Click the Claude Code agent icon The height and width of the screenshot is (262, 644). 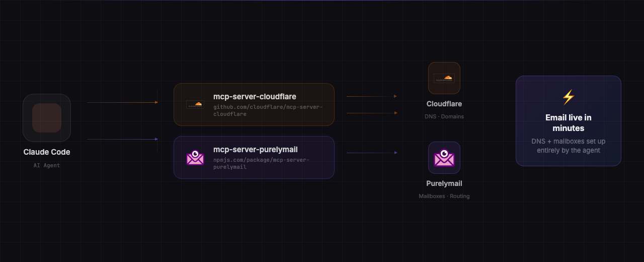(47, 118)
